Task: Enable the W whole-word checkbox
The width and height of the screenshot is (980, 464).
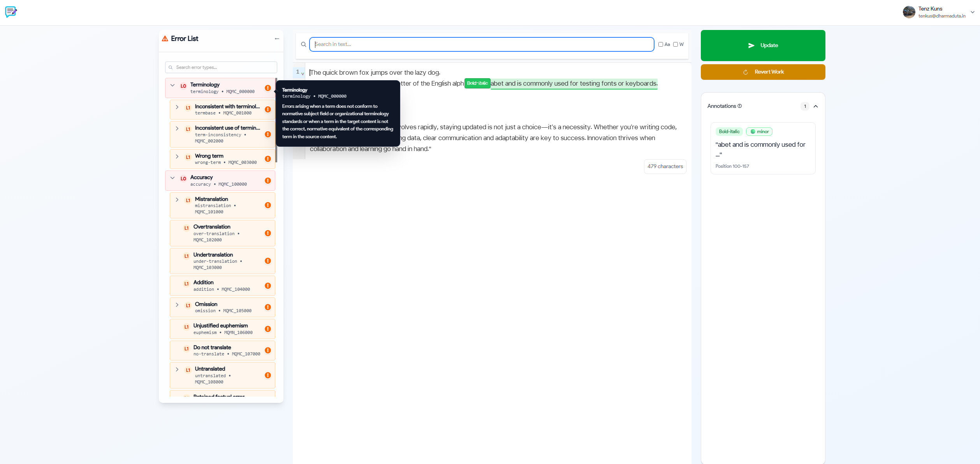Action: pos(676,44)
